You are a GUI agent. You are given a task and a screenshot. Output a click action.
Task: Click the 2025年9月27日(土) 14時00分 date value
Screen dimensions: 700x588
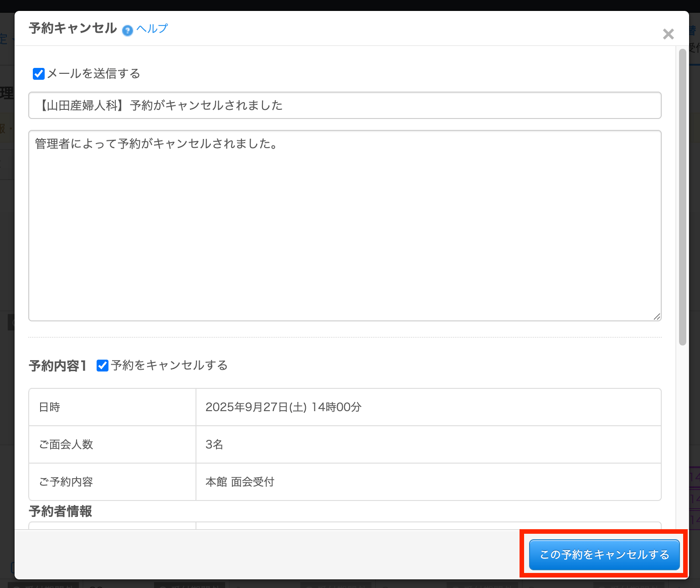coord(283,407)
